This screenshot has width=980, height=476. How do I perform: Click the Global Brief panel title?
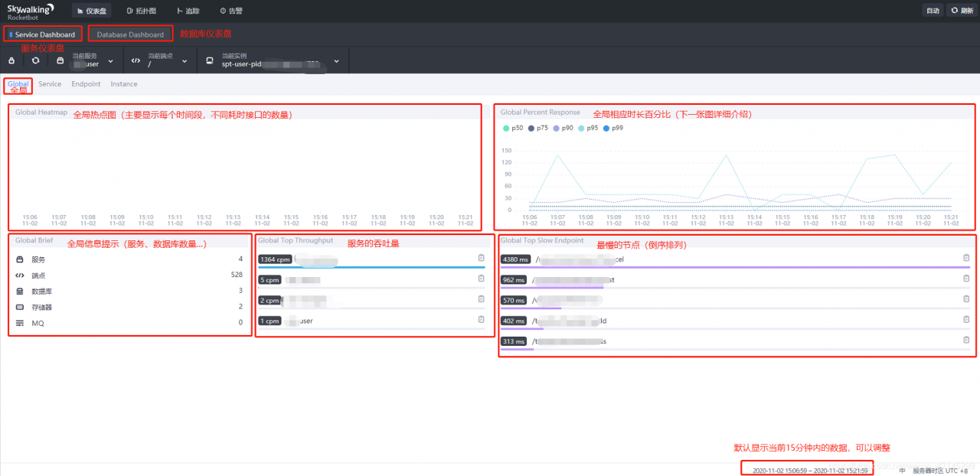(x=34, y=240)
